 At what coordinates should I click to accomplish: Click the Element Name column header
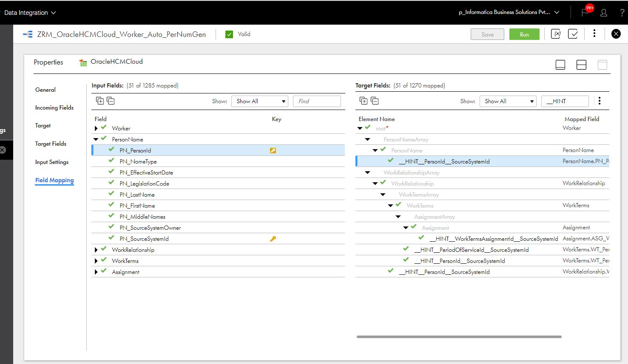[x=377, y=119]
